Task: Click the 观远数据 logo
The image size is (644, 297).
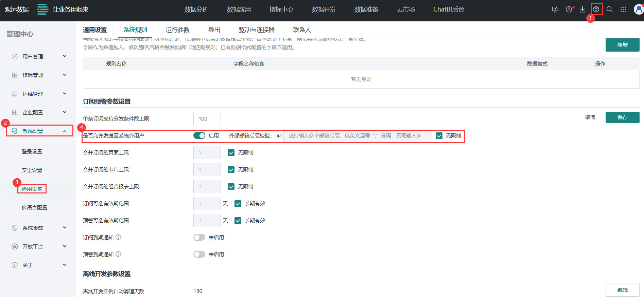Action: pos(17,9)
